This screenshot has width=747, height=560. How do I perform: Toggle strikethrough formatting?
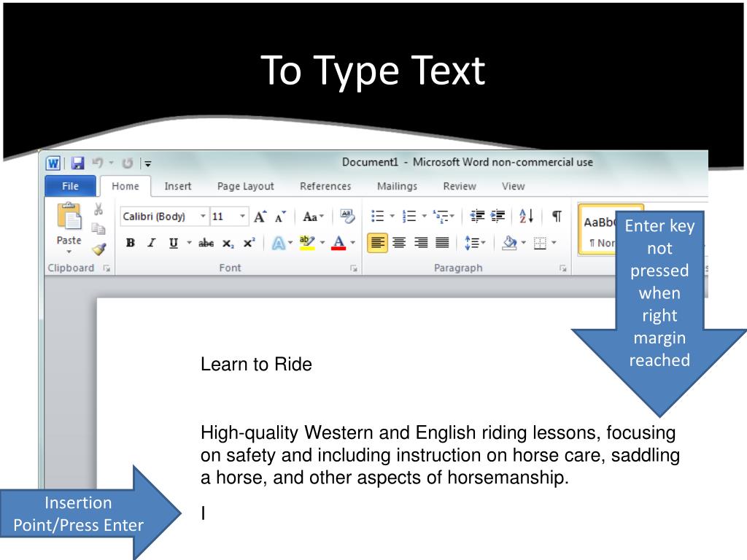[x=206, y=243]
